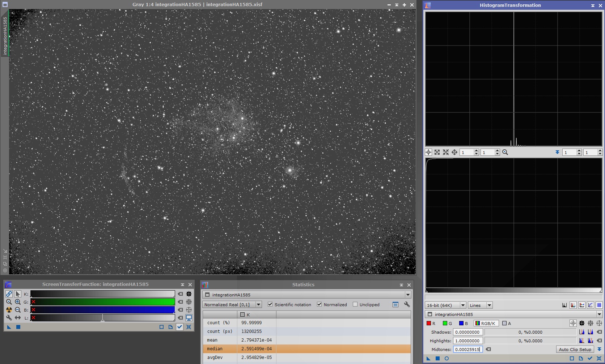
Task: Select pan mode in histogram toolbar
Action: pos(454,152)
